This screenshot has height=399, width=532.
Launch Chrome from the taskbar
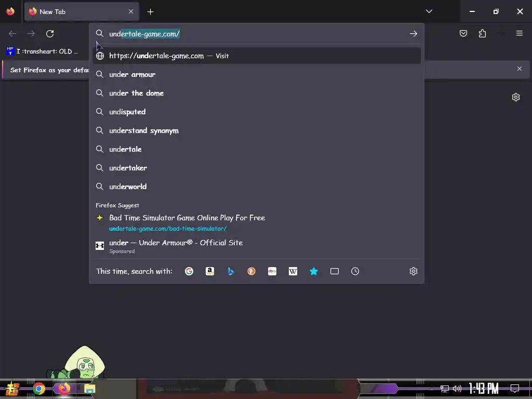click(38, 389)
